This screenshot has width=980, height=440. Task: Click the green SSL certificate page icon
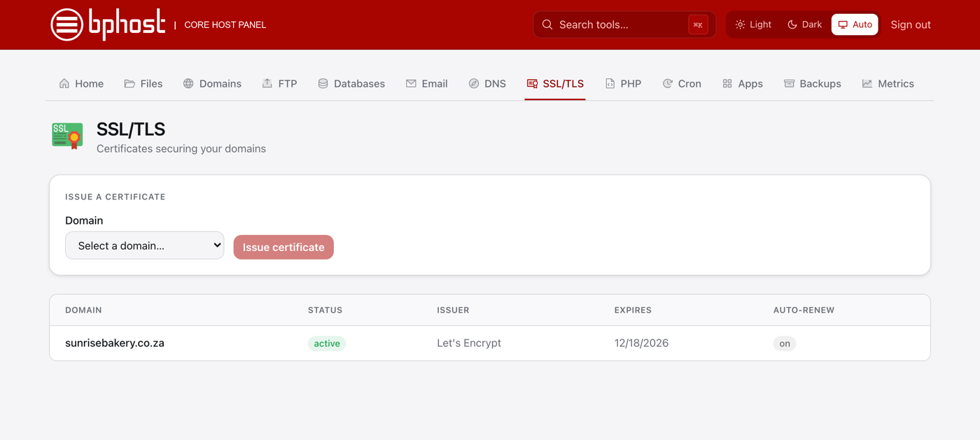(67, 136)
